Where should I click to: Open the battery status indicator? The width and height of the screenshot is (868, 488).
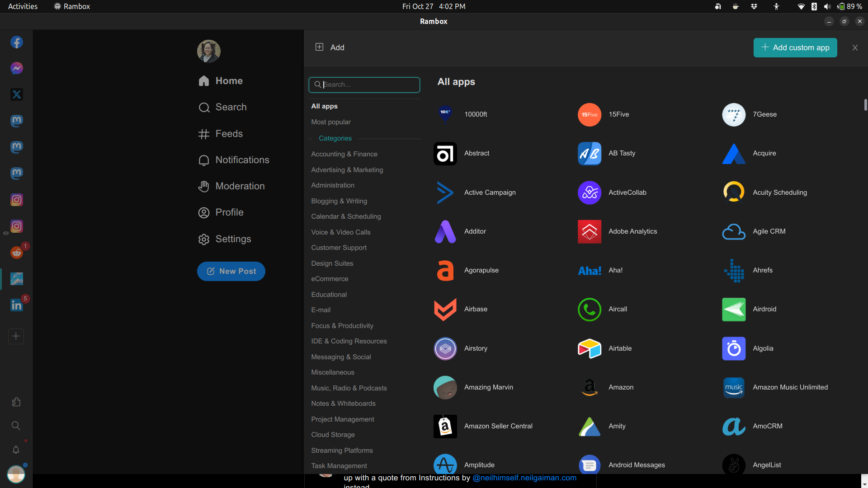pos(850,6)
